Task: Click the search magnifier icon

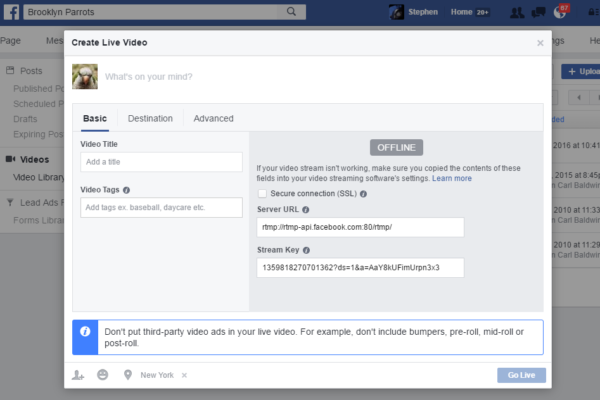Action: [291, 11]
